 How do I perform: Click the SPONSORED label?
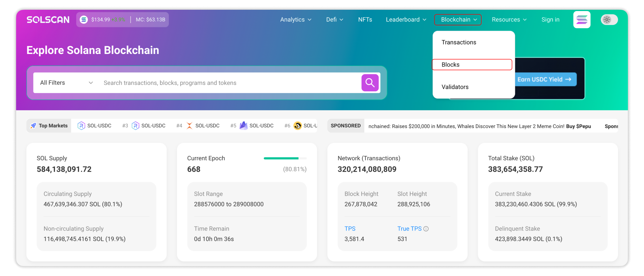pos(346,126)
